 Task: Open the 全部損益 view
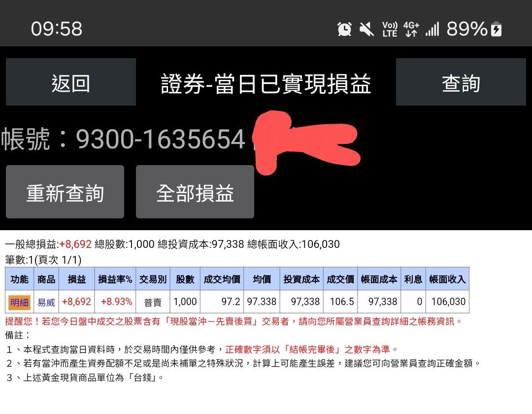(x=195, y=192)
